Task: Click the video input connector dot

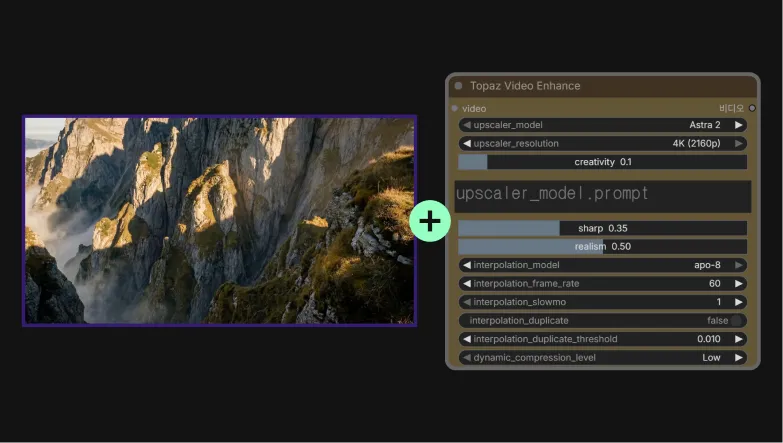Action: coord(454,108)
